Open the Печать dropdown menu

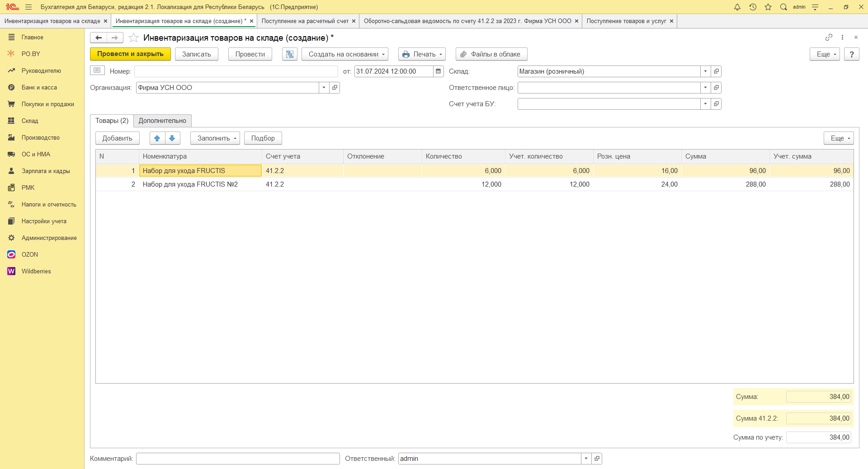click(422, 54)
